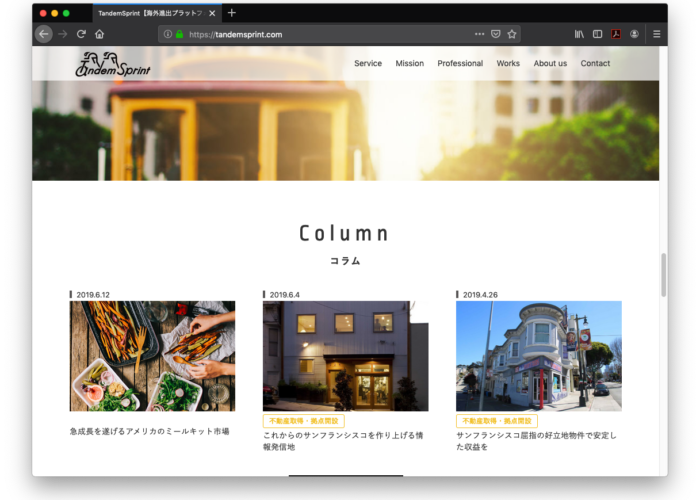Click the page vertical scrollbar
700x500 pixels.
point(662,275)
